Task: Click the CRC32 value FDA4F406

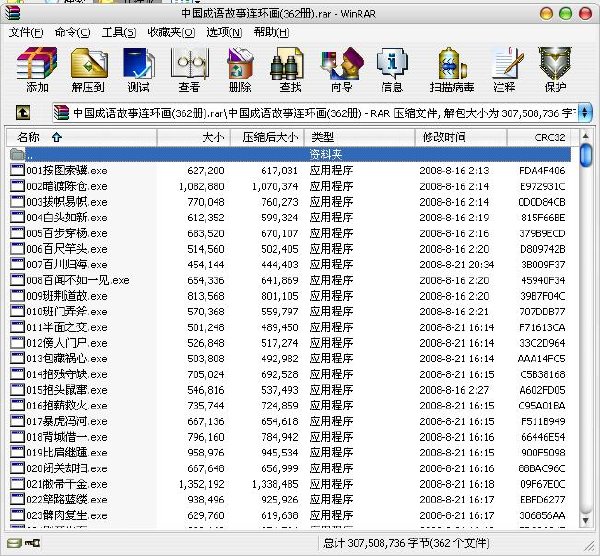Action: [x=542, y=170]
